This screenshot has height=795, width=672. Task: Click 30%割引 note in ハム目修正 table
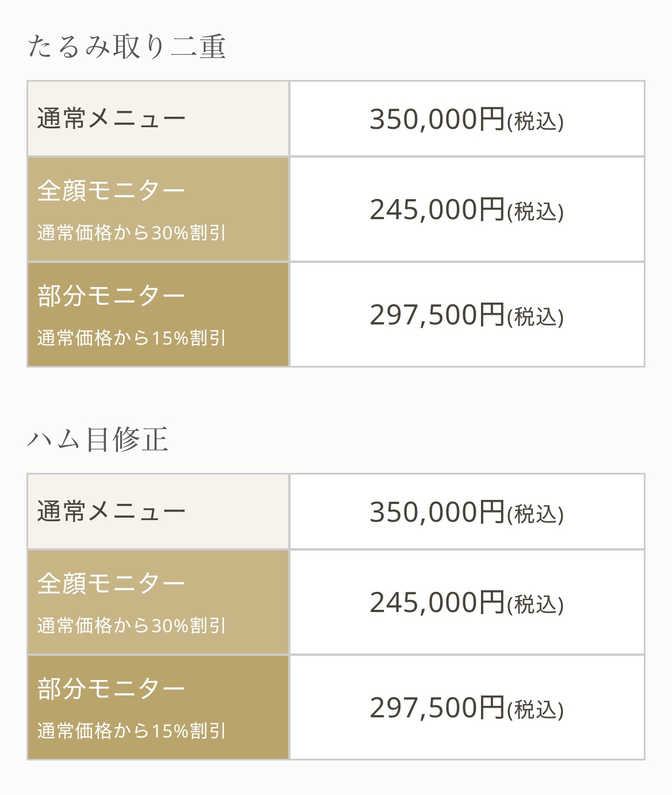131,626
